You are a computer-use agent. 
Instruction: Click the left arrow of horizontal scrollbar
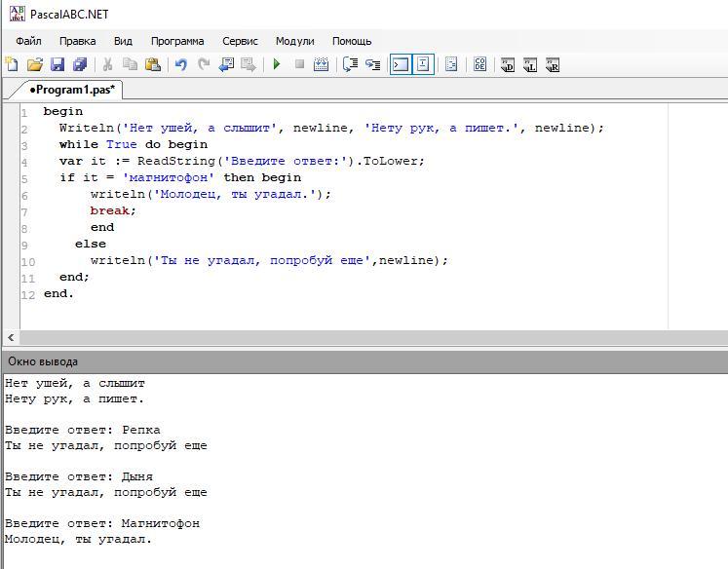point(11,337)
